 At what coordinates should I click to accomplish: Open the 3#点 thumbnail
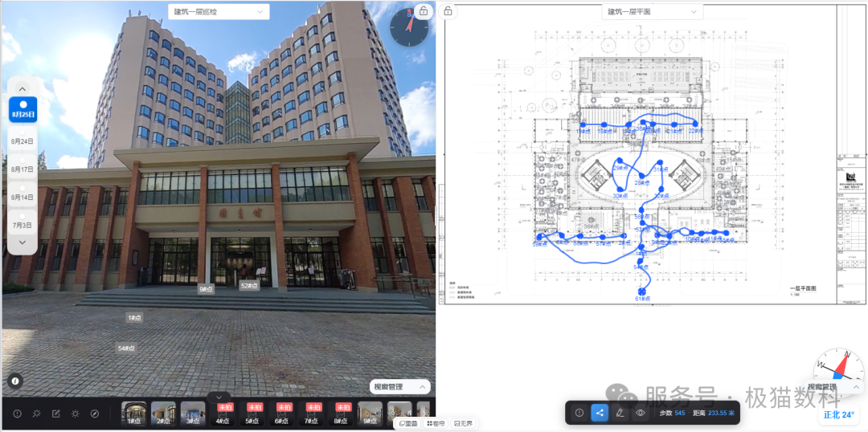193,414
